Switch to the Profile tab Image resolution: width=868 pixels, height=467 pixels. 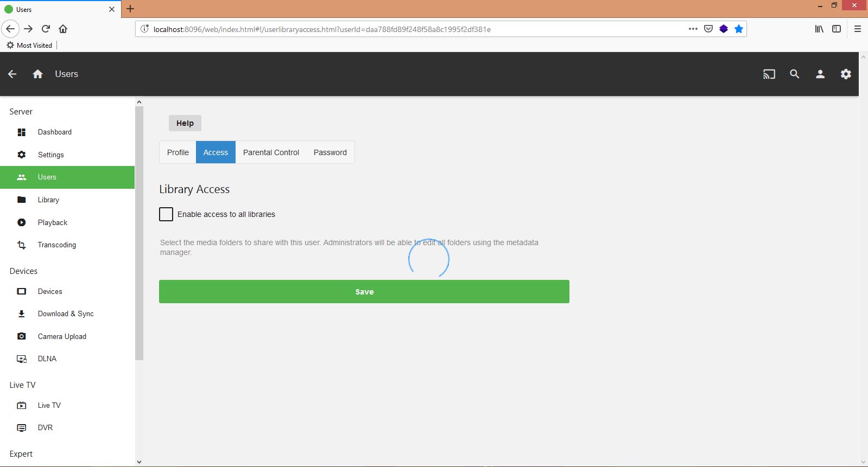[178, 152]
